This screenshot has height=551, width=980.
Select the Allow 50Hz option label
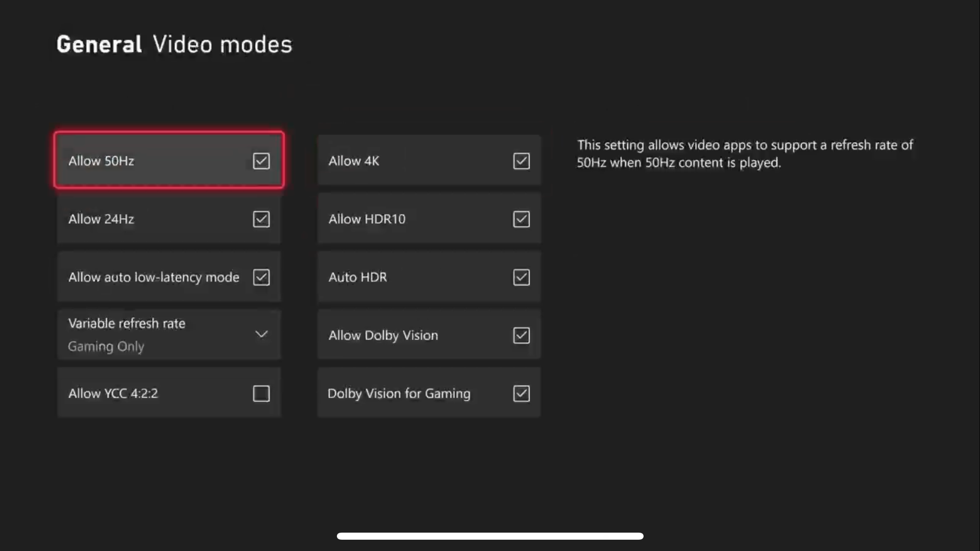click(101, 161)
